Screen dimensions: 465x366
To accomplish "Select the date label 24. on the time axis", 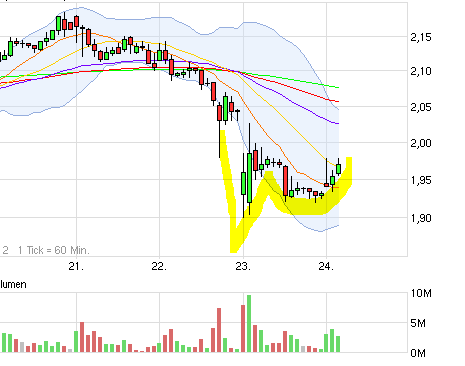I will point(326,266).
